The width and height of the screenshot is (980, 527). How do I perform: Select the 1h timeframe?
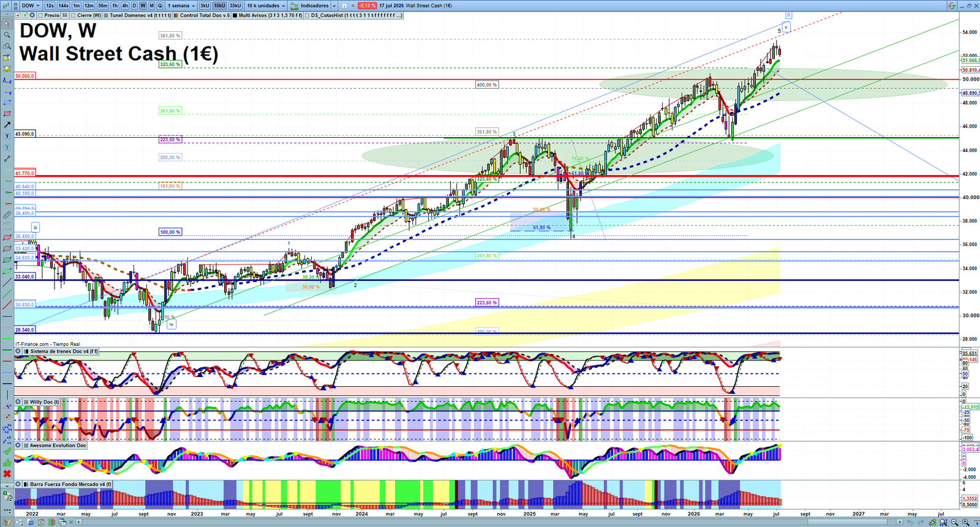click(115, 6)
